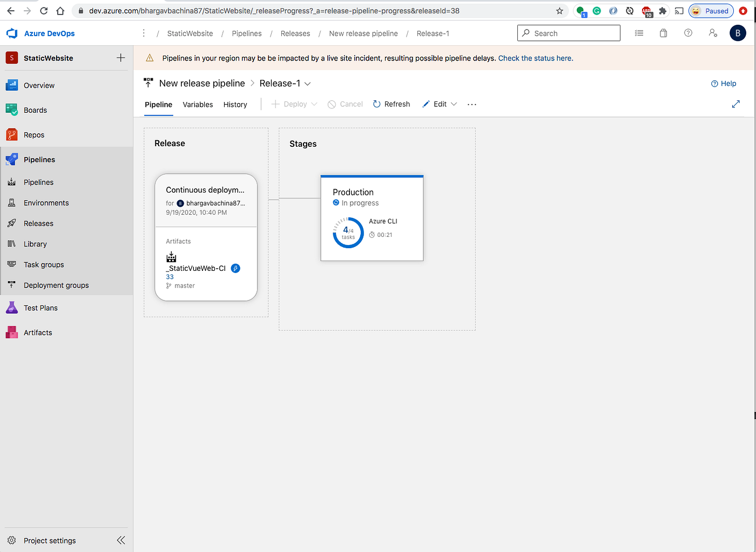Click the 4/4 tasks progress ring

pyautogui.click(x=348, y=233)
